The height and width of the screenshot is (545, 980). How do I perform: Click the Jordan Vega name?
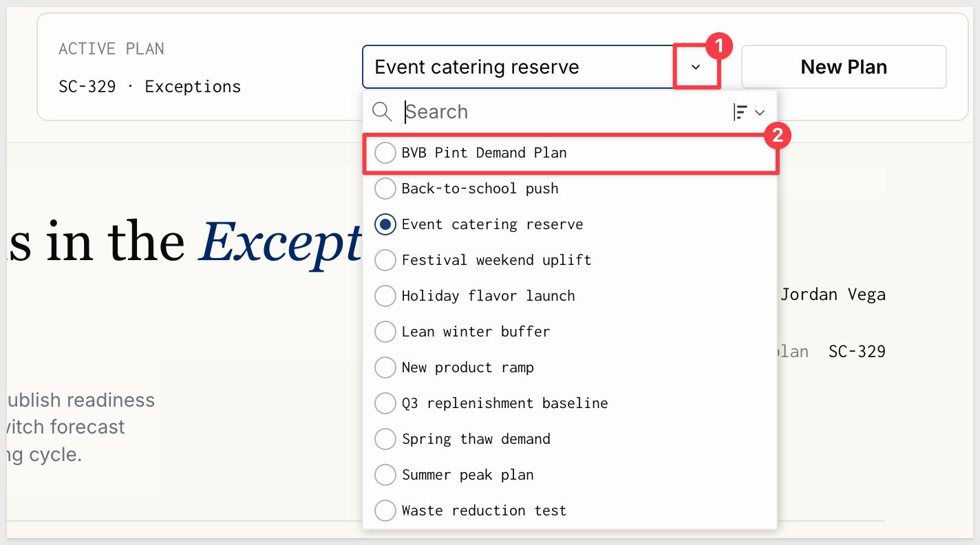pyautogui.click(x=833, y=295)
